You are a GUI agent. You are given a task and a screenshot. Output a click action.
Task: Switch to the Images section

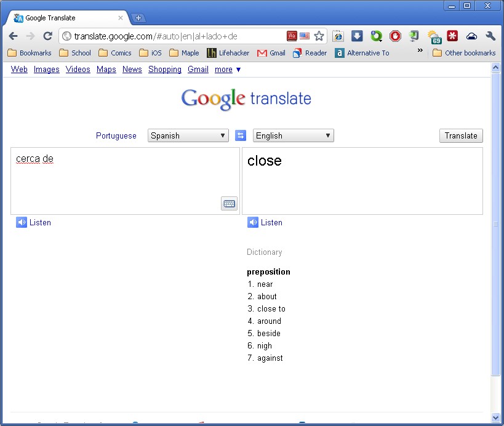coord(47,69)
